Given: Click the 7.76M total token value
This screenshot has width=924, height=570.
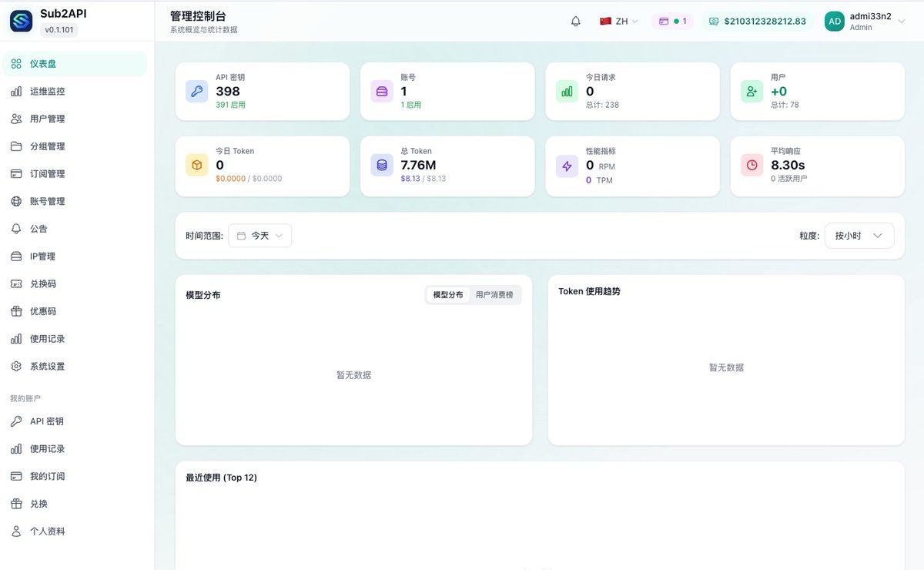Looking at the screenshot, I should point(418,165).
